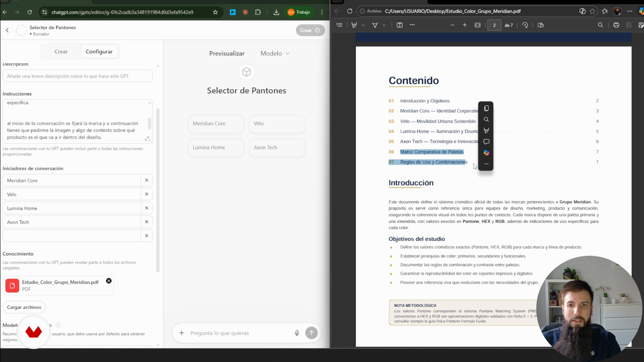Click the PDF read aloud/text icon
644x362 pixels.
click(x=399, y=25)
